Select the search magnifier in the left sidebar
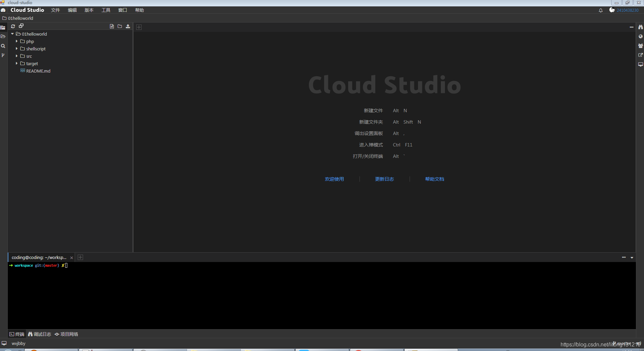The width and height of the screenshot is (644, 351). [x=3, y=46]
